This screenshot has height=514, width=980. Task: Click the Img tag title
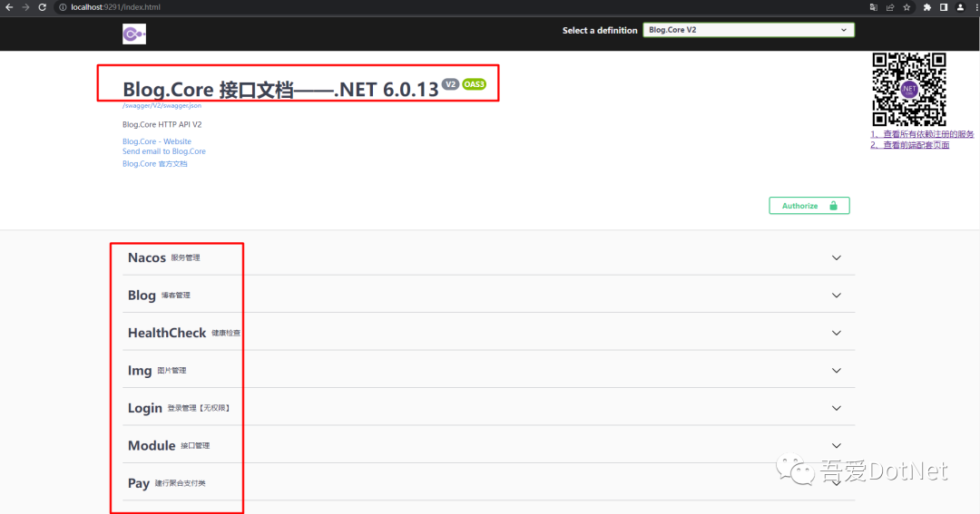coord(140,371)
